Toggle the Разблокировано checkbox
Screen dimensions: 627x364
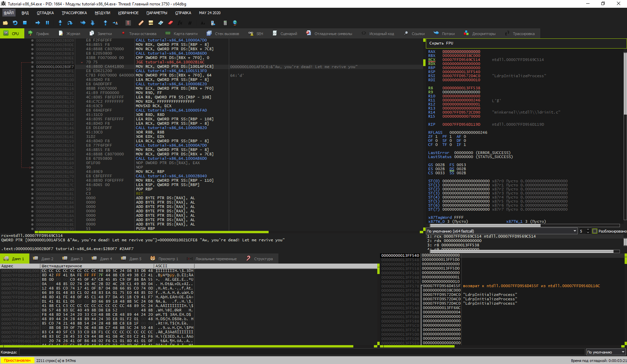tap(595, 231)
